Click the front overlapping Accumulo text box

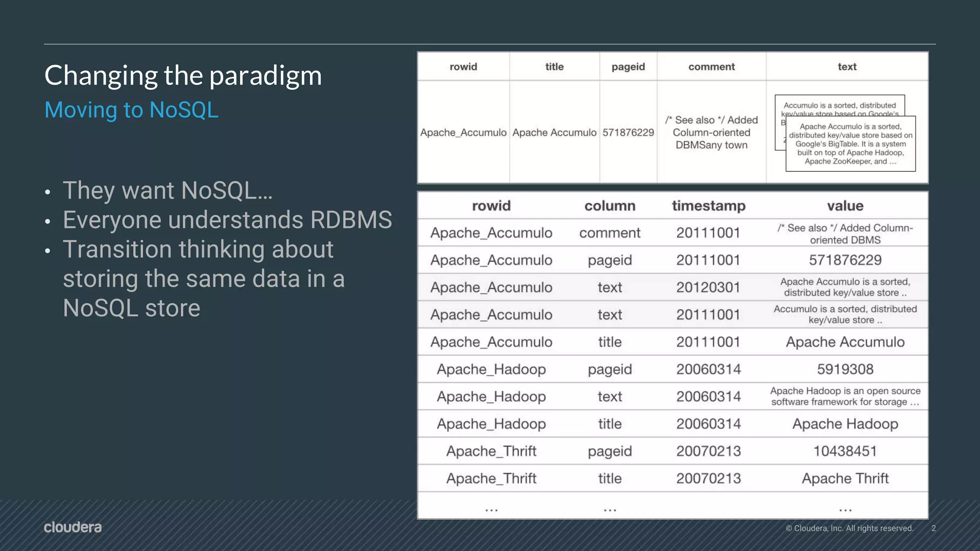coord(850,144)
